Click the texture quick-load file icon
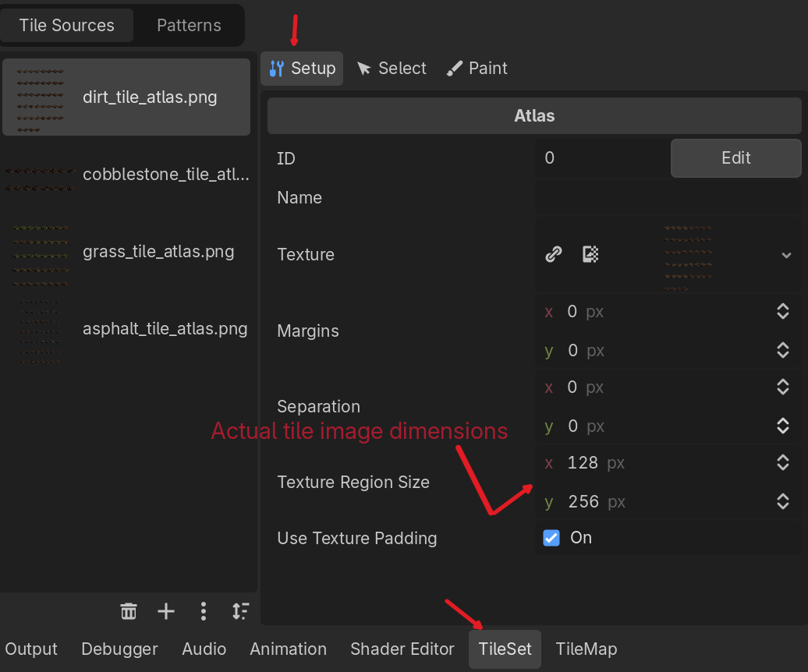Screen dimensions: 808x672 pos(590,254)
